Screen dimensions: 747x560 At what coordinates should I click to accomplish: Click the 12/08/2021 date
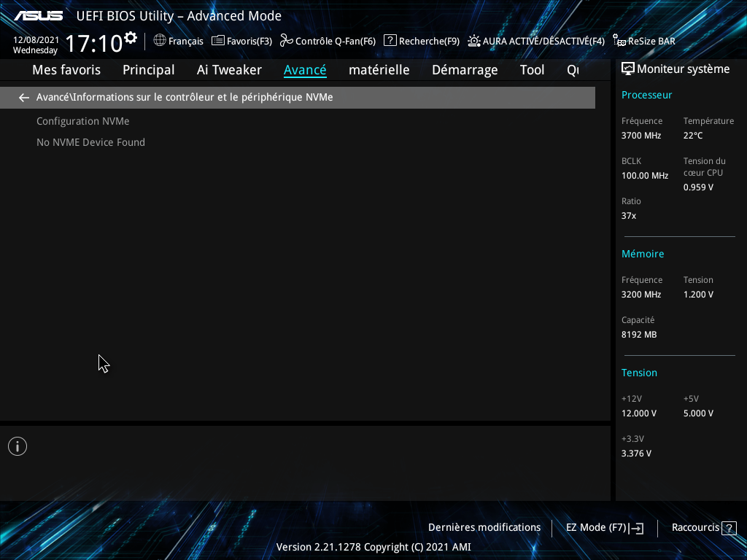36,40
